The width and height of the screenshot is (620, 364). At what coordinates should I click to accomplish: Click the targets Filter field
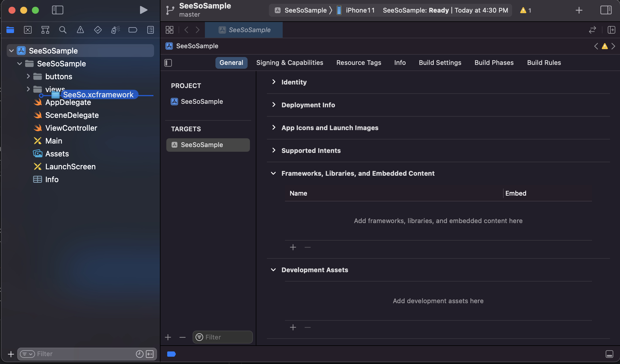click(x=223, y=337)
